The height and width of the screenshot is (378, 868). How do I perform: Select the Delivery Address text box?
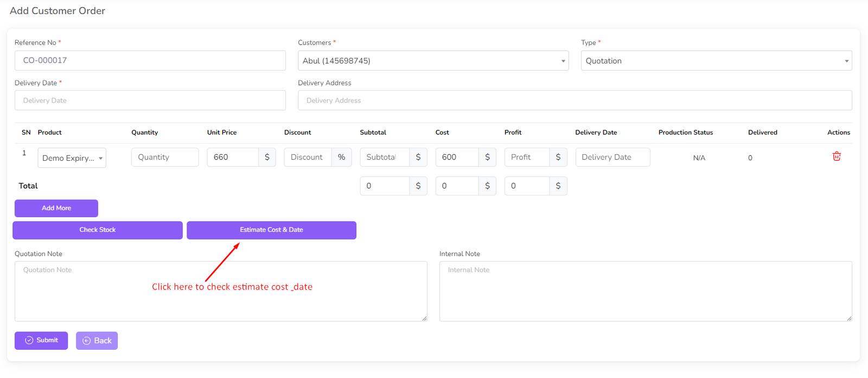tap(575, 100)
